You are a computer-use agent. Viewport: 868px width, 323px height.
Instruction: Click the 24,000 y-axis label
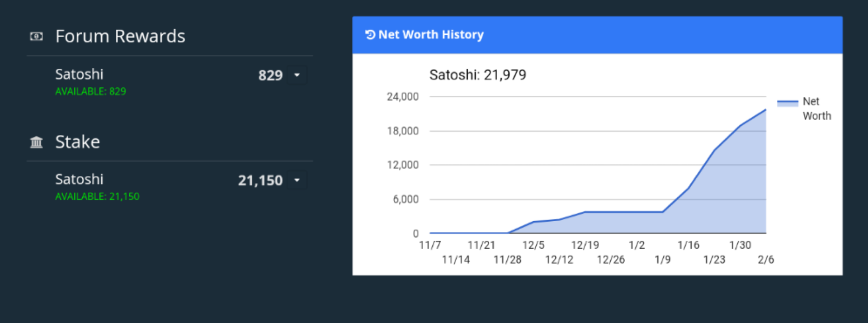click(x=402, y=97)
